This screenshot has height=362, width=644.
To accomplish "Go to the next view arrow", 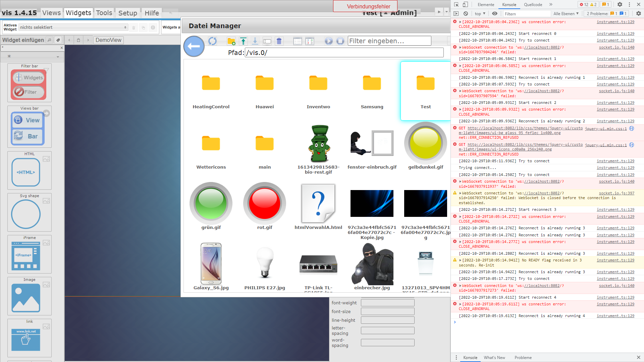I will pos(88,40).
